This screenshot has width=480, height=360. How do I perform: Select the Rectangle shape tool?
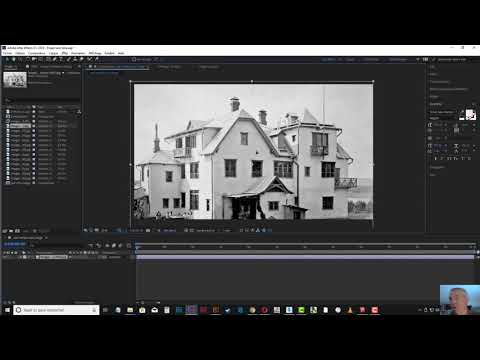[49, 59]
